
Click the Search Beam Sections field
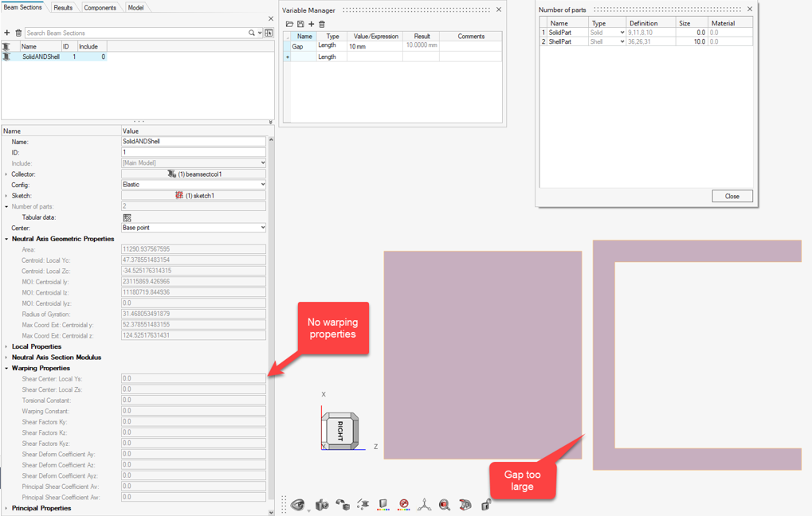pos(135,33)
